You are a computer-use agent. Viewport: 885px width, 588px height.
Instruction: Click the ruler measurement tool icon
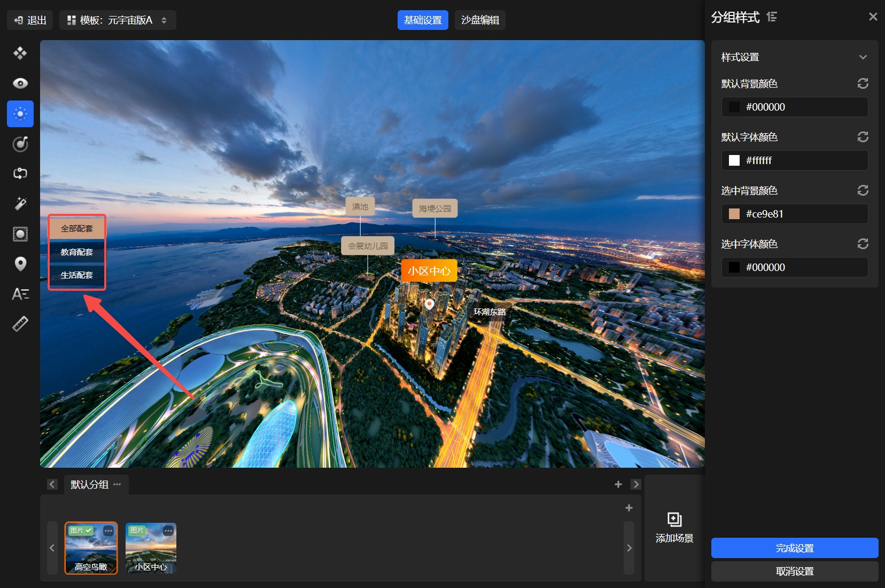(20, 324)
